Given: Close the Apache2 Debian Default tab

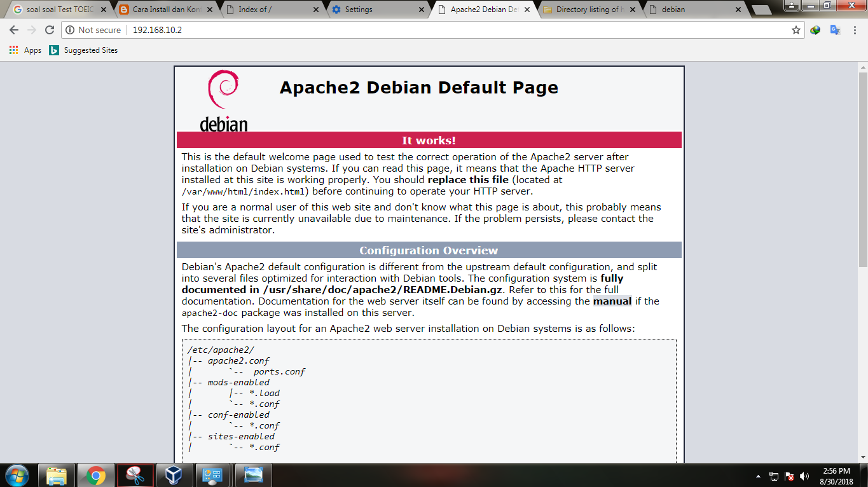Looking at the screenshot, I should coord(527,10).
